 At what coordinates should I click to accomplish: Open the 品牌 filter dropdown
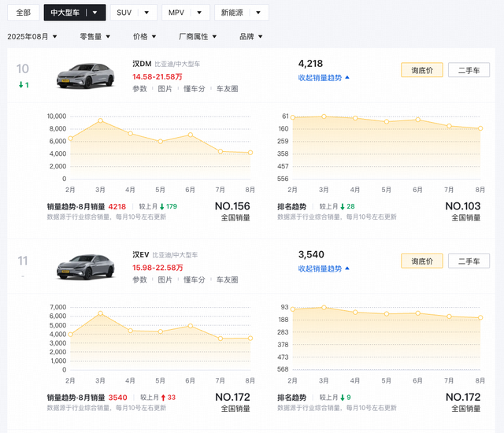(250, 36)
